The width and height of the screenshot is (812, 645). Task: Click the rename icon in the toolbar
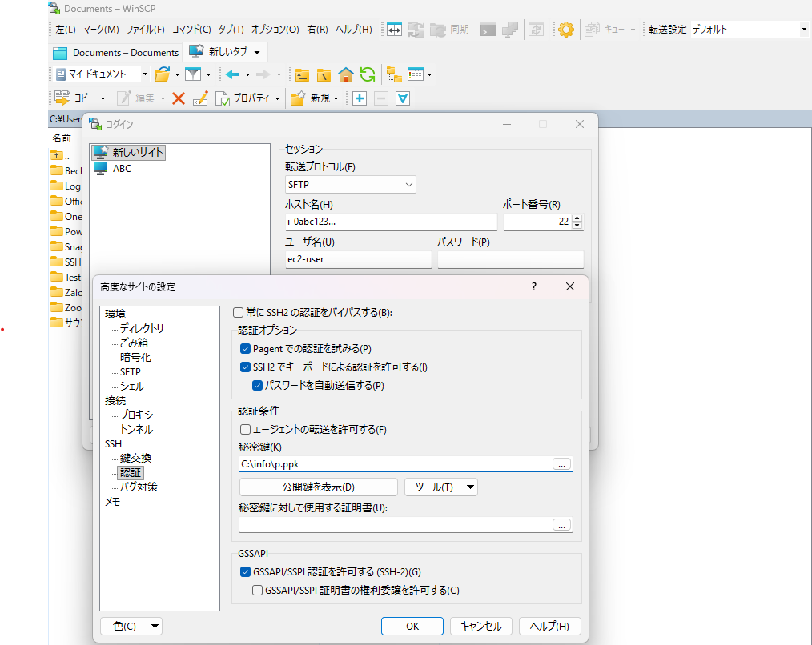(200, 98)
